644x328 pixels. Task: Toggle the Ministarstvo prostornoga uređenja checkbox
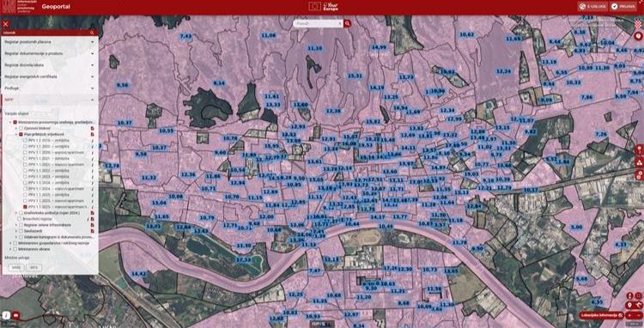tap(15, 122)
